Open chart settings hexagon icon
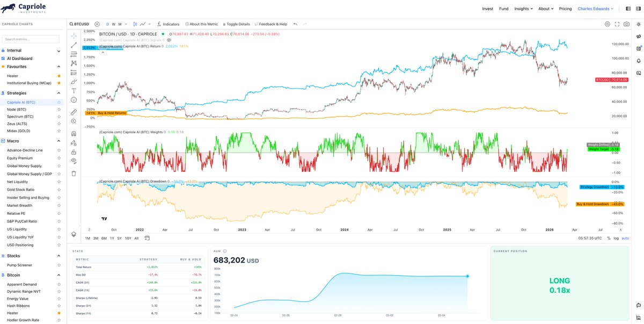 click(x=608, y=24)
